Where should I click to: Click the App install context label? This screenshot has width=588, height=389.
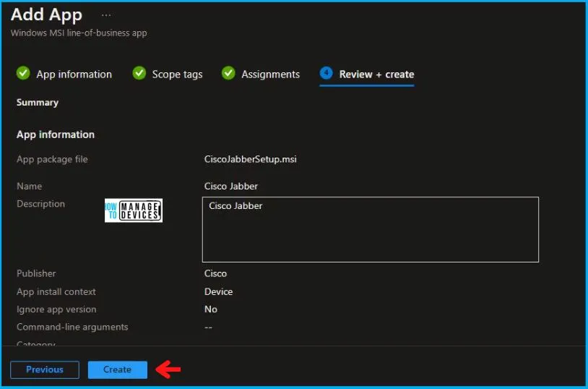[56, 292]
